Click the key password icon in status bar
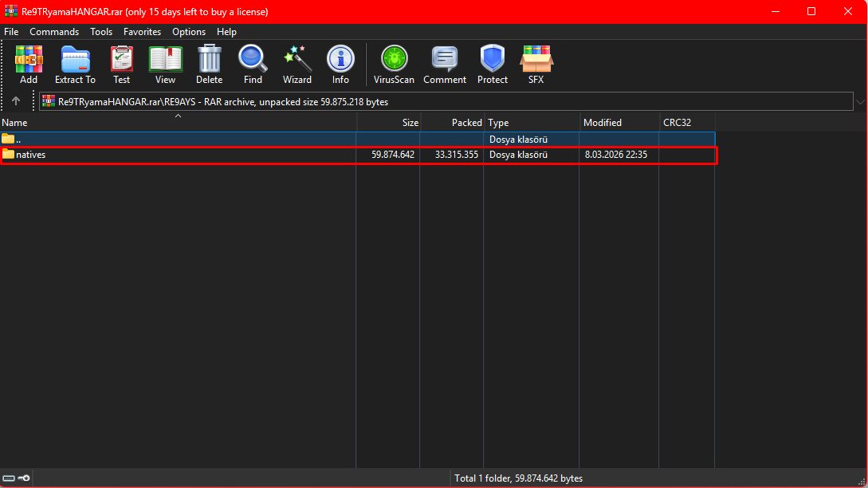This screenshot has height=488, width=868. coord(24,478)
